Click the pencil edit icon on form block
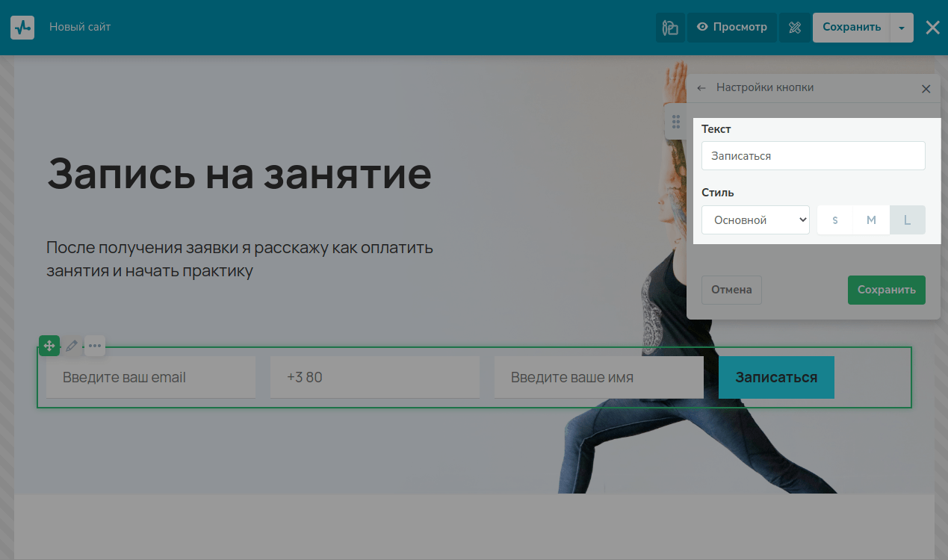Screen dimensions: 948x560 click(x=72, y=346)
